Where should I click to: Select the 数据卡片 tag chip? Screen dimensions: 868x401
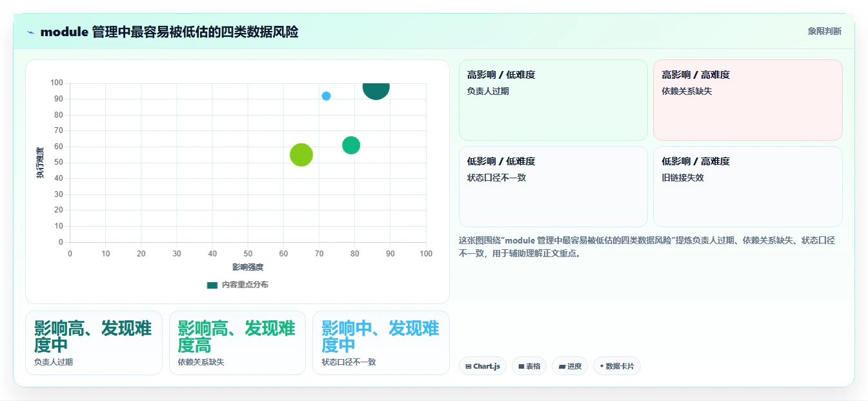point(617,366)
